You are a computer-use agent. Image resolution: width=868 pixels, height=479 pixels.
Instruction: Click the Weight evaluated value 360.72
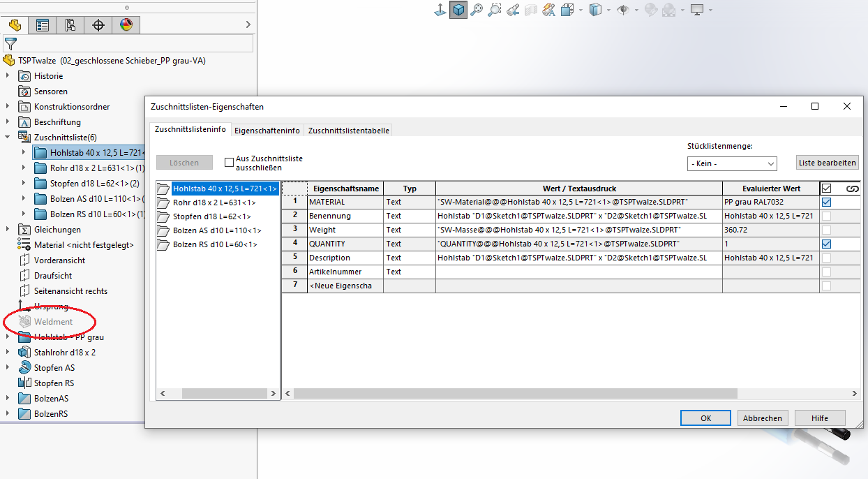(x=771, y=230)
